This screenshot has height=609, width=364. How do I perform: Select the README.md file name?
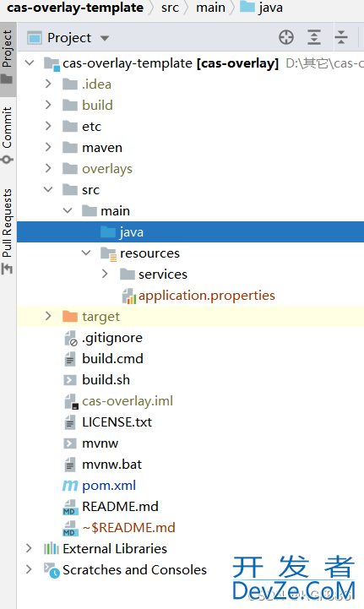(x=120, y=507)
